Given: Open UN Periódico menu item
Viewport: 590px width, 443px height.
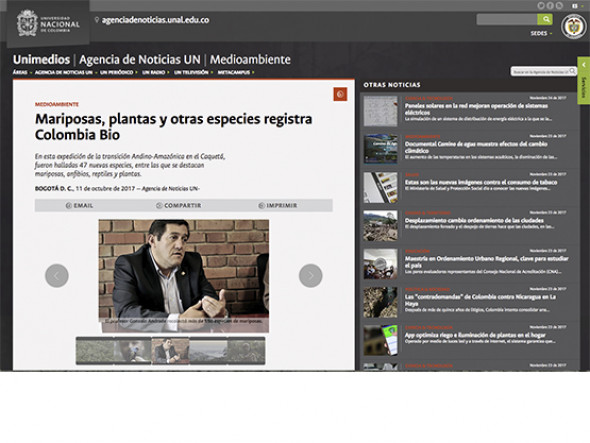Looking at the screenshot, I should coord(118,72).
